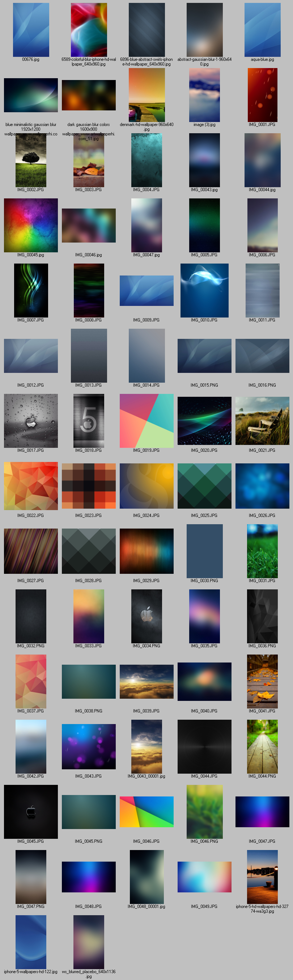Select the image (3).jpg thumbnail
The height and width of the screenshot is (980, 293).
pyautogui.click(x=204, y=95)
